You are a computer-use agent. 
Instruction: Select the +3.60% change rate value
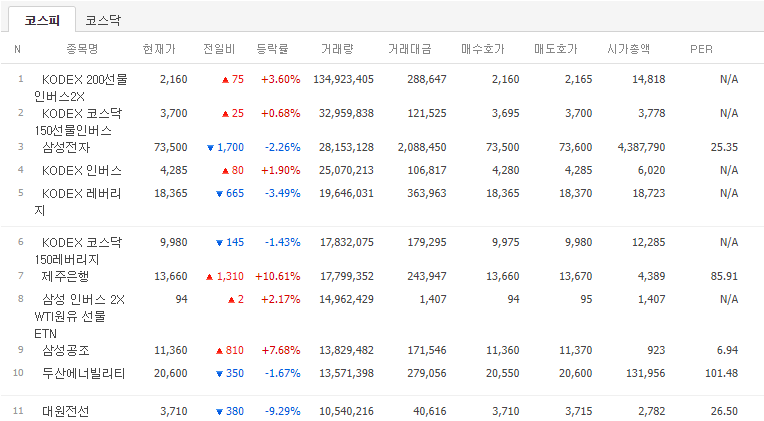tap(281, 79)
